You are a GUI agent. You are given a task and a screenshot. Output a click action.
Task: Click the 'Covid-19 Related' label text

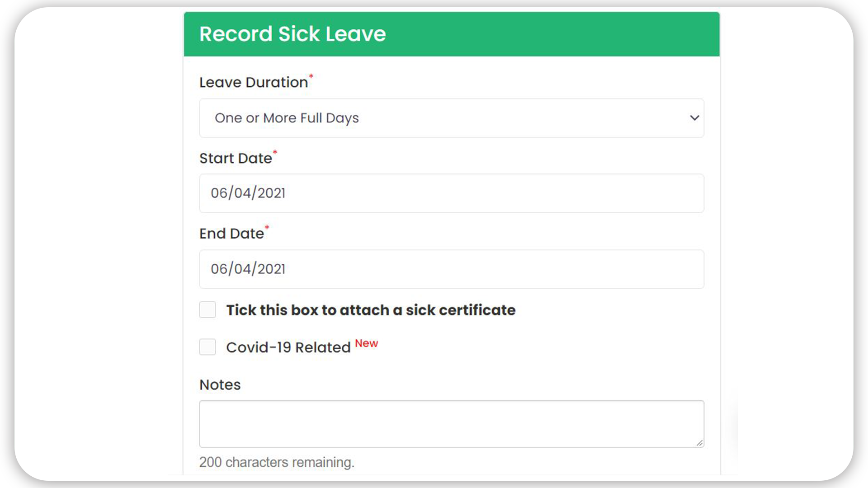tap(288, 347)
